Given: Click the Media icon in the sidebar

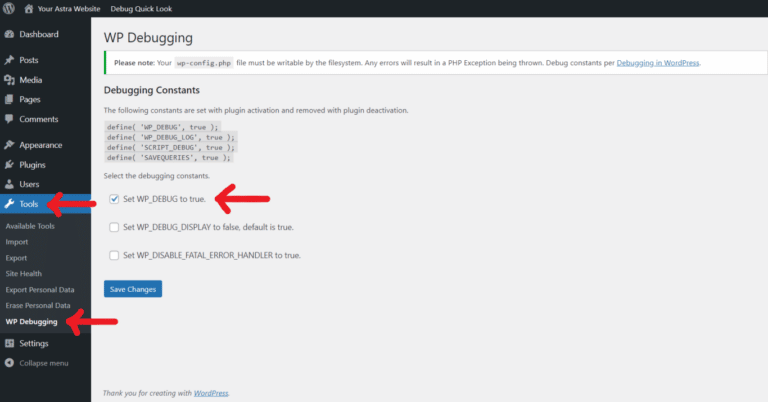Looking at the screenshot, I should pyautogui.click(x=9, y=80).
